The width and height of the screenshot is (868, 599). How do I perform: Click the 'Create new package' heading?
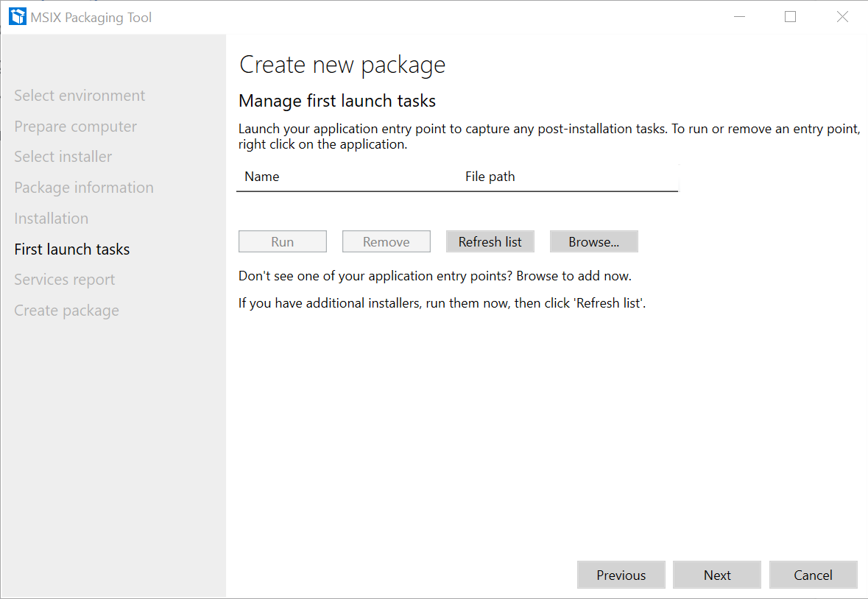point(342,65)
